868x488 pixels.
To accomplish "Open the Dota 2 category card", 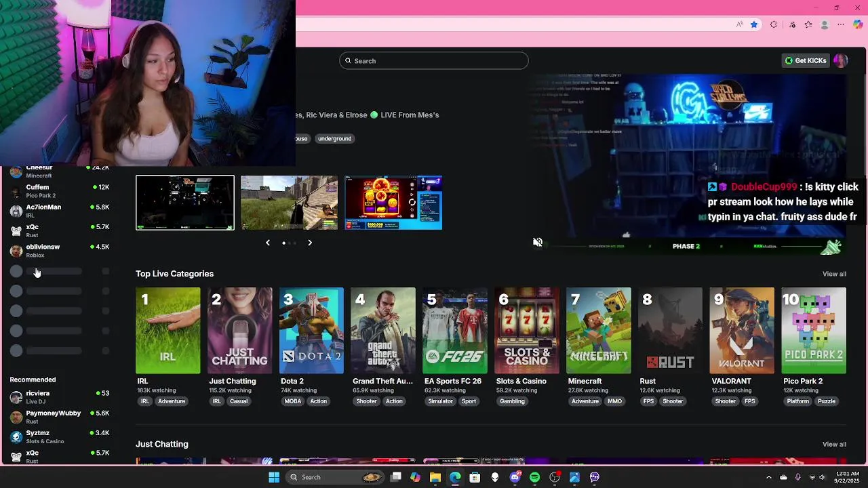I will click(x=311, y=331).
